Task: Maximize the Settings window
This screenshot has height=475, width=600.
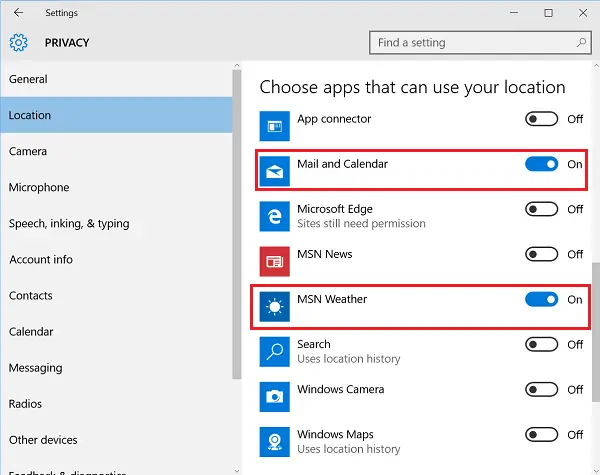Action: tap(548, 13)
